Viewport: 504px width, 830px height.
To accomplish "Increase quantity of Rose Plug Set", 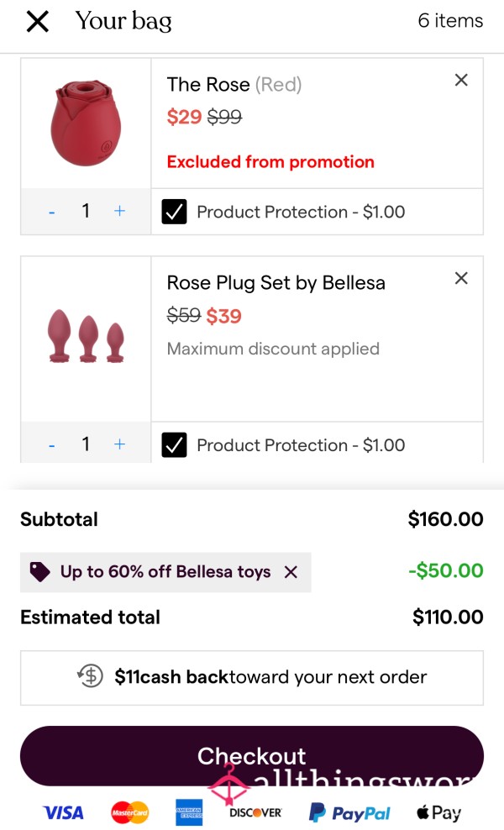I will click(x=119, y=444).
